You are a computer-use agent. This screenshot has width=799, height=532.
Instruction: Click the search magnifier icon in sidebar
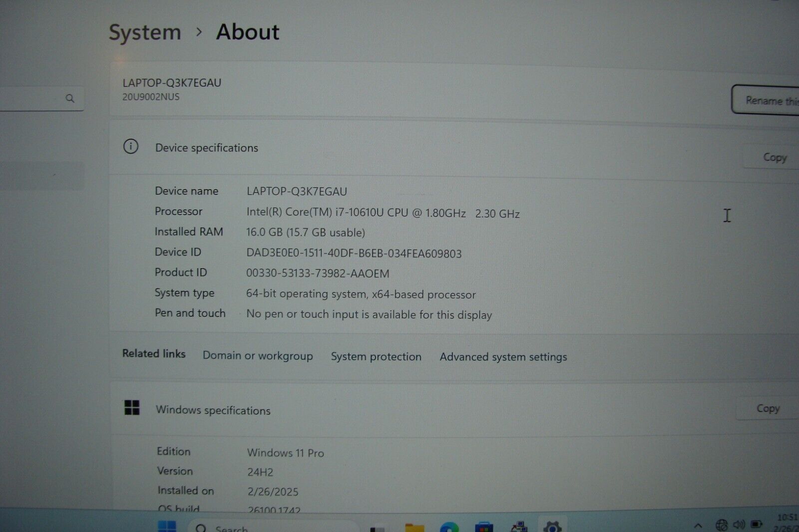click(70, 98)
